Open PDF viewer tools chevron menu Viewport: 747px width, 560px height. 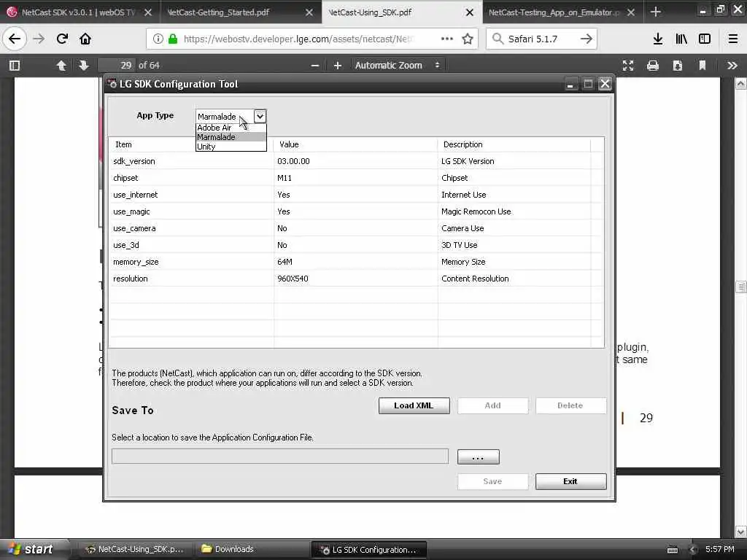click(732, 65)
